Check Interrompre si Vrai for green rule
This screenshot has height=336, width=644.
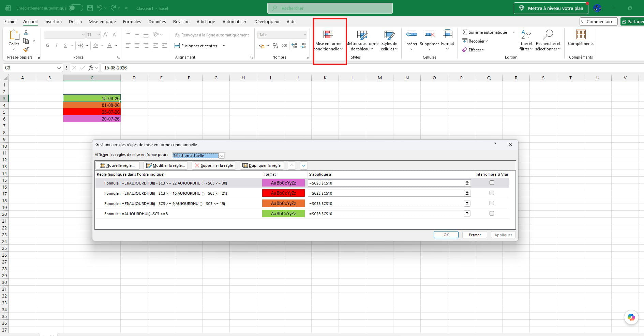492,213
